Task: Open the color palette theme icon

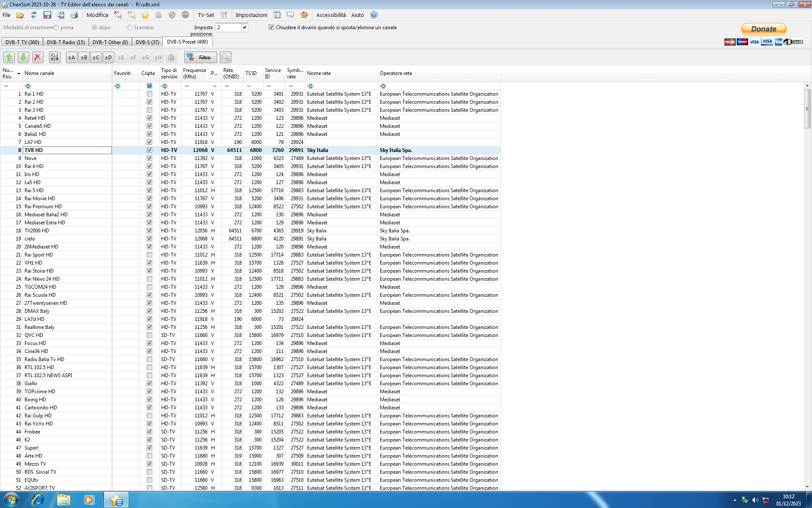Action: [x=304, y=15]
